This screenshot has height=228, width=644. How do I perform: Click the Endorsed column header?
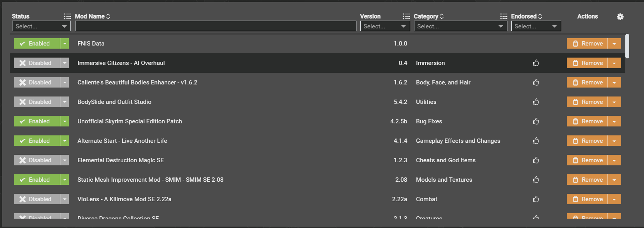(524, 16)
